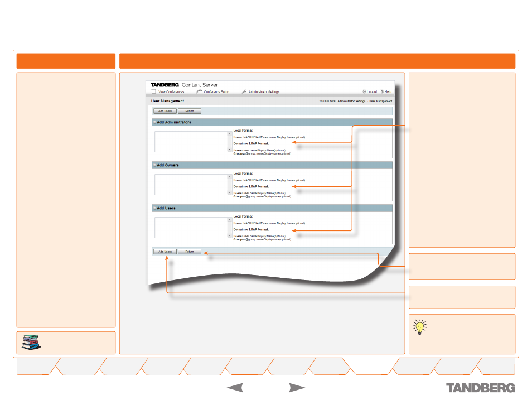Click User Management in the breadcrumb
The height and width of the screenshot is (400, 532).
[381, 101]
